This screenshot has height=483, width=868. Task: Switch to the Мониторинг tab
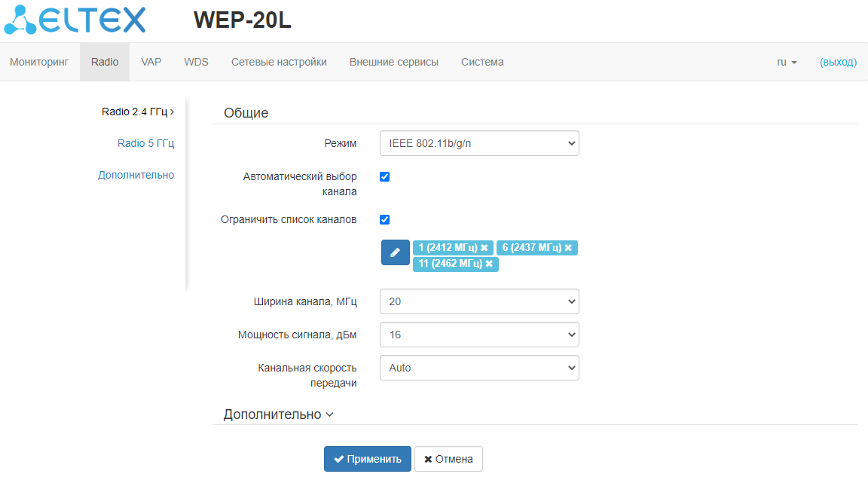pyautogui.click(x=39, y=62)
